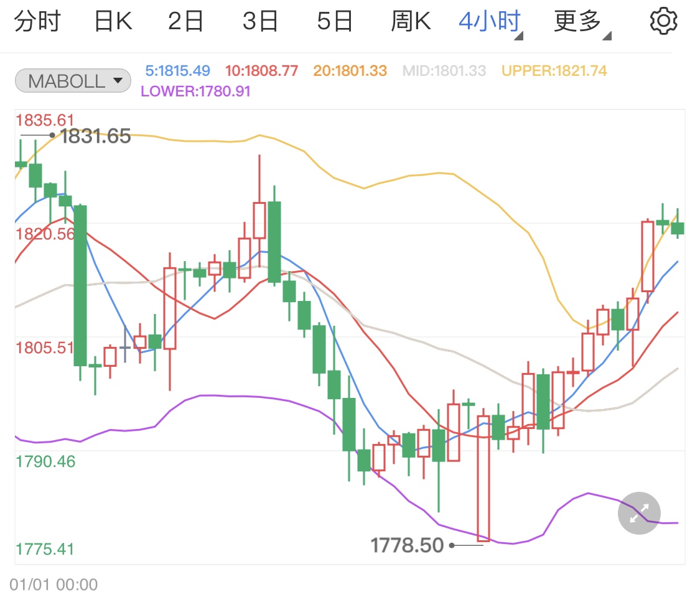The image size is (700, 595).
Task: Switch to the 分时 tab
Action: click(37, 21)
